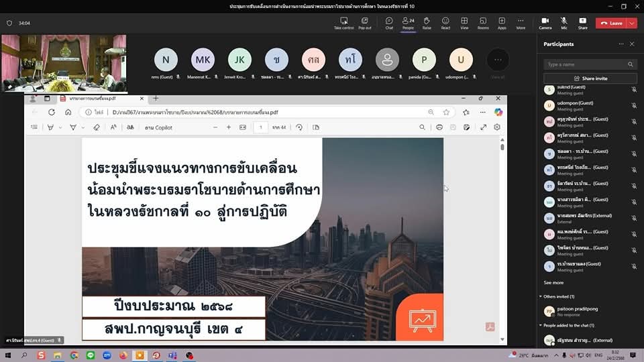Raise your hand
This screenshot has width=644, height=362.
427,23
